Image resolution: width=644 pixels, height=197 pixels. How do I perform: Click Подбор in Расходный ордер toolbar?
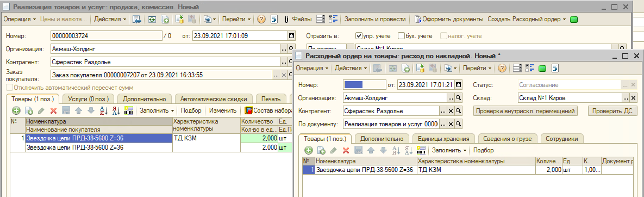pos(484,150)
